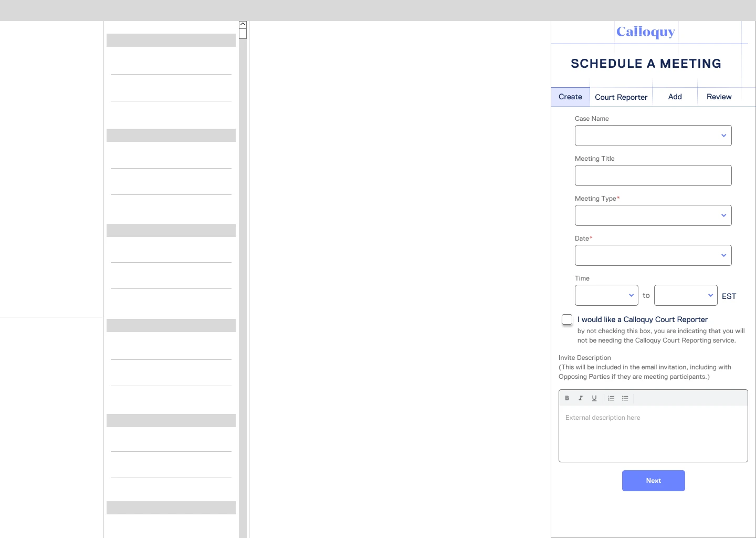Open the Meeting Type dropdown
This screenshot has width=756, height=538.
tap(653, 215)
